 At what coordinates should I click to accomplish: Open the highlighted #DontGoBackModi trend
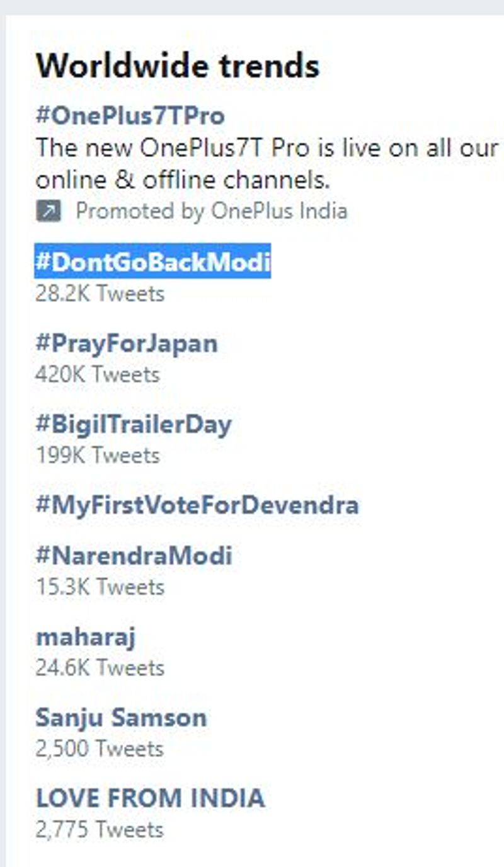tap(152, 261)
